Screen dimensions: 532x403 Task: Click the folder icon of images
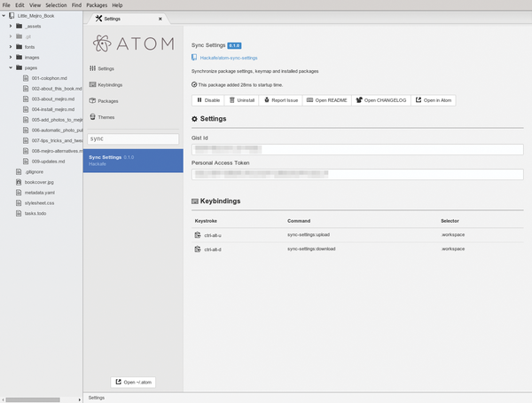tap(20, 57)
